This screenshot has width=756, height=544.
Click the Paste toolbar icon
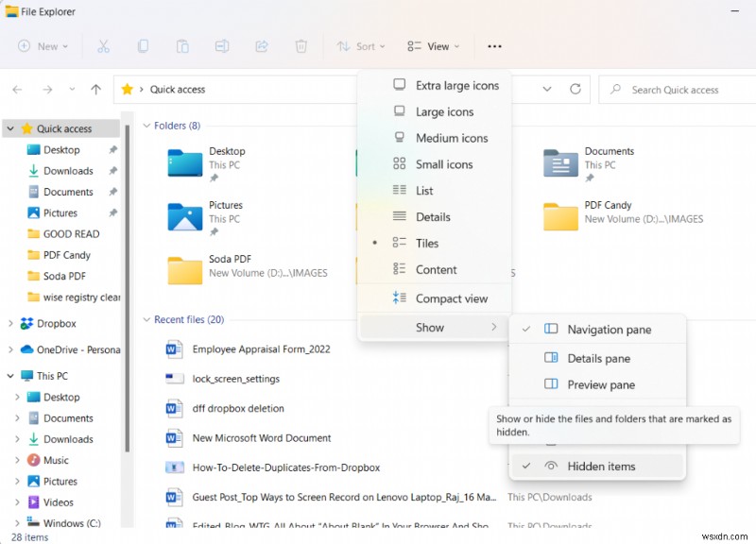tap(182, 45)
